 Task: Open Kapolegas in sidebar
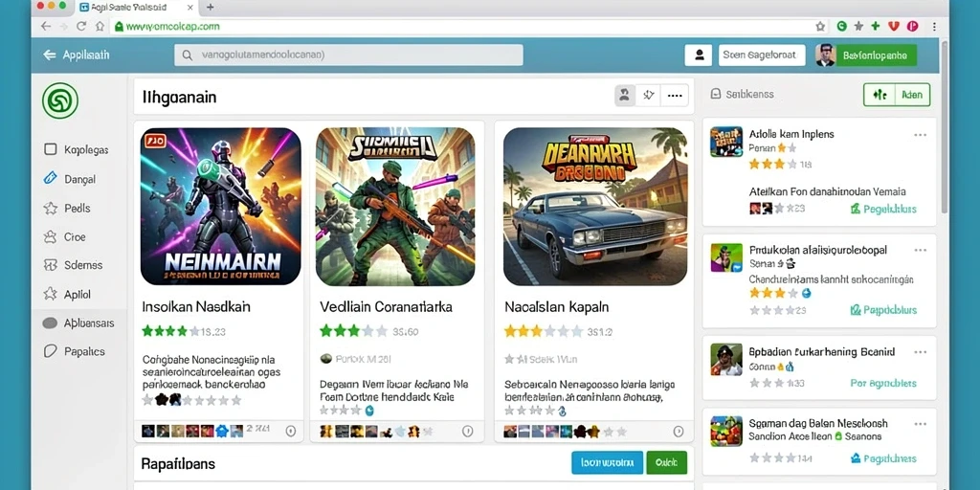(x=77, y=150)
